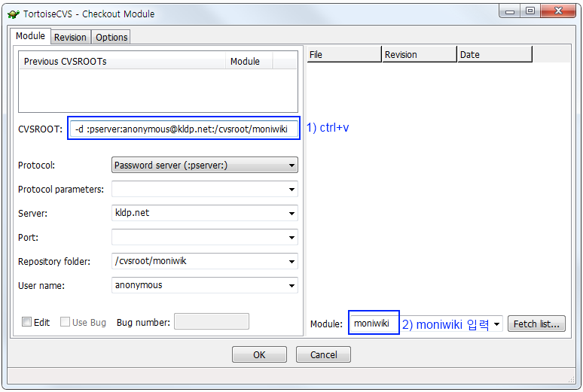Expand the Protocol parameters combo box

pos(291,190)
